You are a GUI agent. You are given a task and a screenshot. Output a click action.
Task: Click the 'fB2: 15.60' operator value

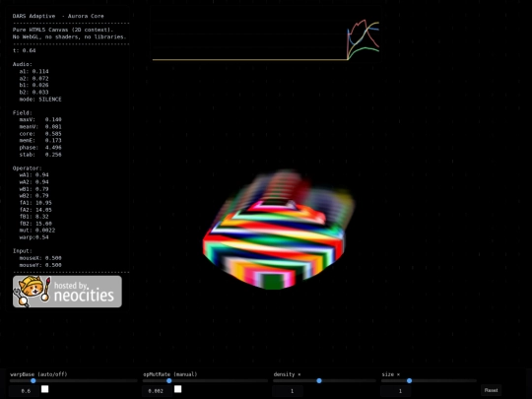35,224
